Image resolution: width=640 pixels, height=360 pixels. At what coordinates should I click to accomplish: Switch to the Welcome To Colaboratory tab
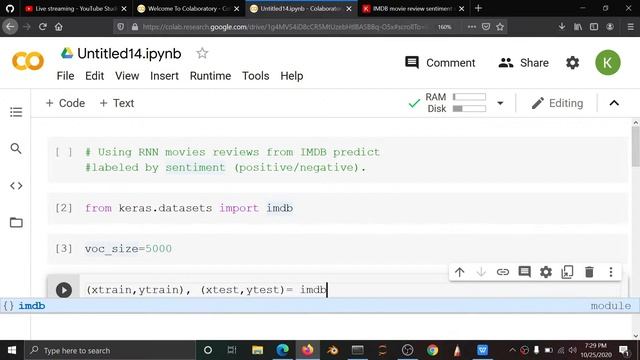[x=189, y=8]
